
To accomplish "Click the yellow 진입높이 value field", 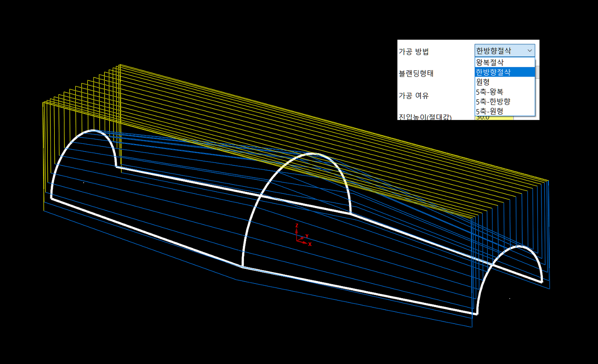I will click(x=494, y=118).
